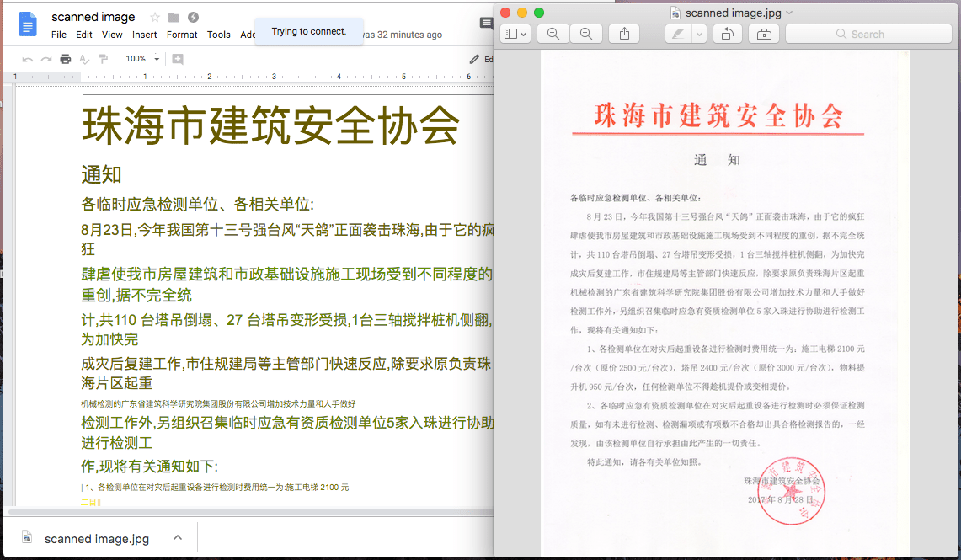Click the Docs horizontal scrollbar
Image resolution: width=961 pixels, height=560 pixels.
click(x=251, y=512)
